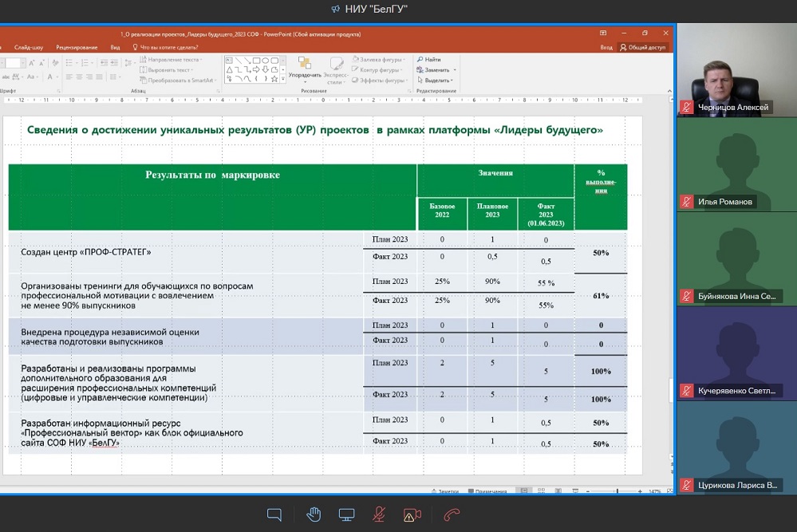The width and height of the screenshot is (797, 532).
Task: Click the bulleted list icon
Action: coord(70,63)
